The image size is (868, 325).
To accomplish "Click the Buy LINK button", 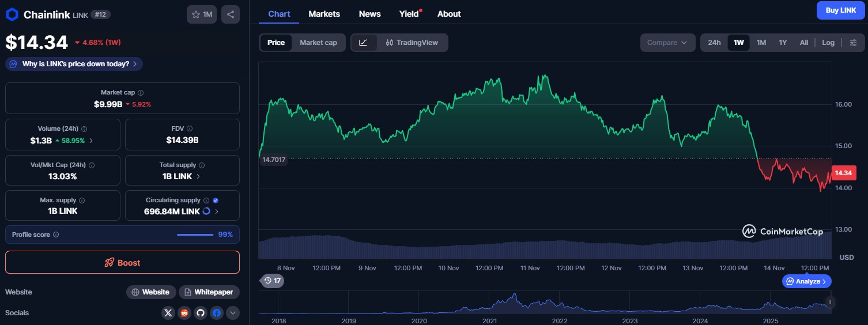I will click(841, 10).
